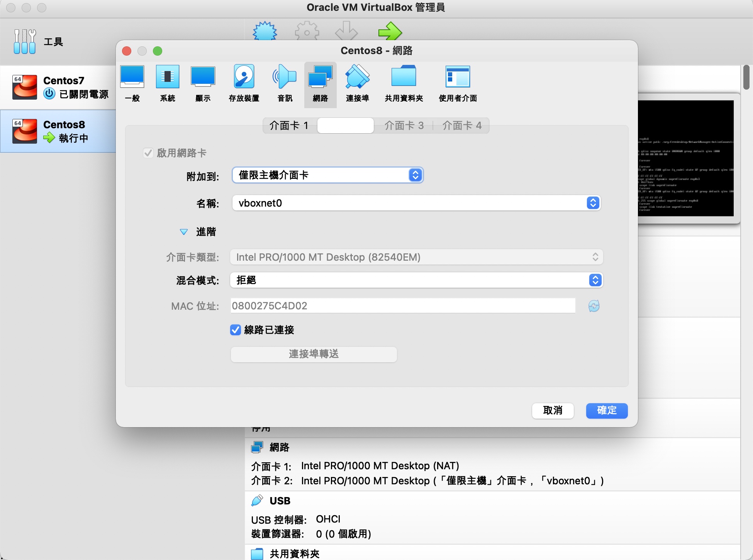Click the 網路 section icon in details pane
Viewport: 753px width, 560px height.
pos(257,447)
